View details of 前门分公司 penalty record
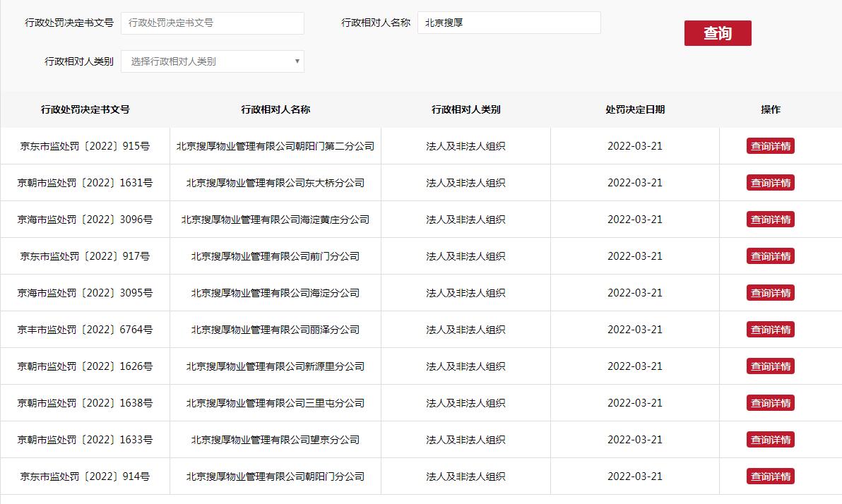Image resolution: width=842 pixels, height=504 pixels. coord(770,256)
